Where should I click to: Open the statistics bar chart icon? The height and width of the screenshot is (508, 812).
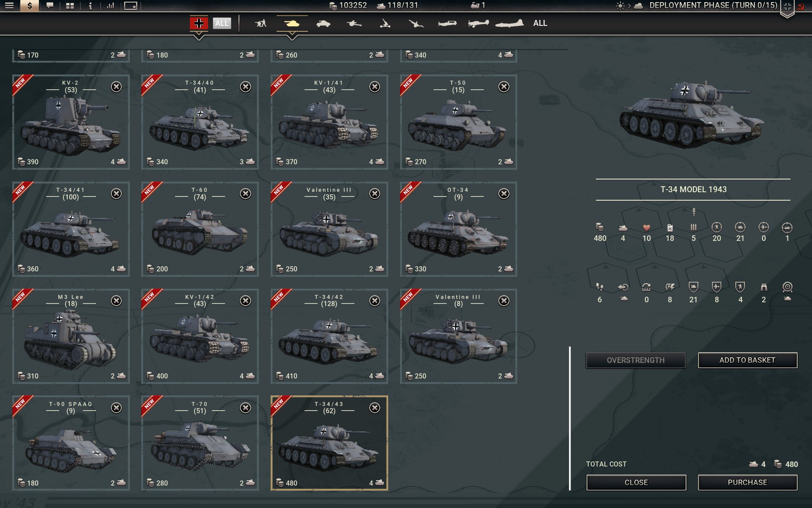coord(110,6)
